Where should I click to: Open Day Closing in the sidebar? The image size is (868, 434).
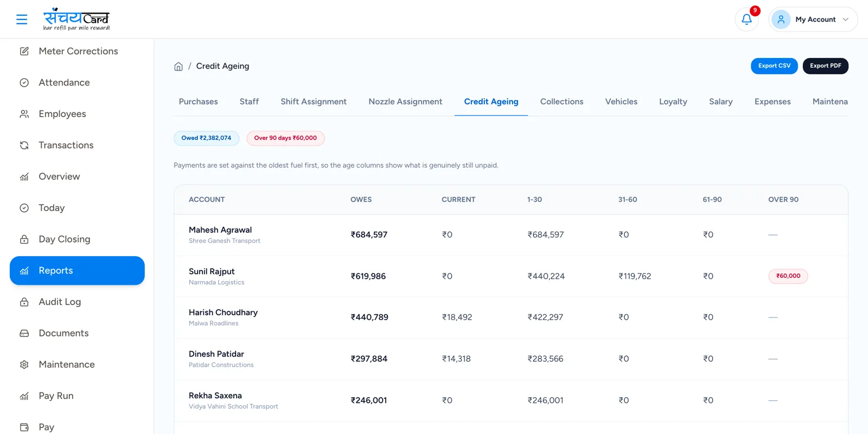[x=77, y=239]
